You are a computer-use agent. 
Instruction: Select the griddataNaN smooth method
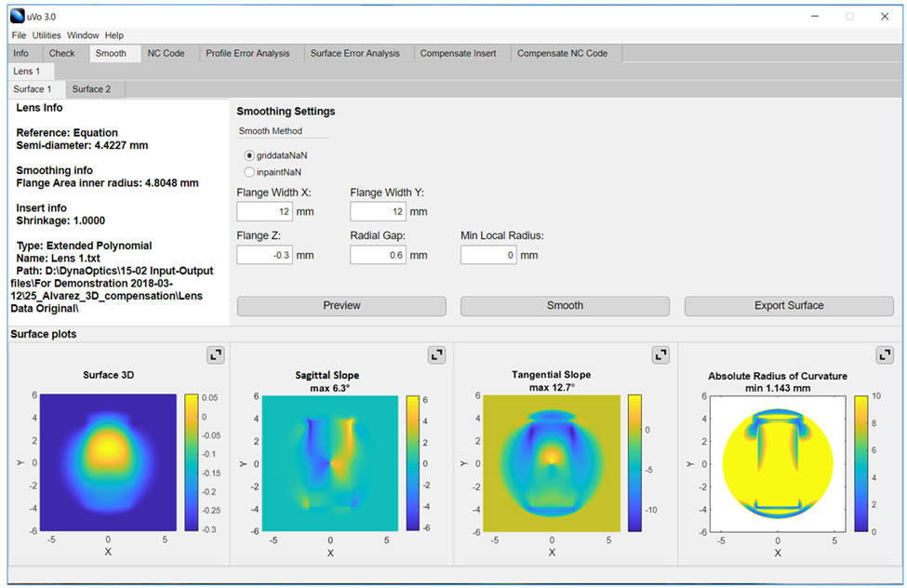click(249, 155)
